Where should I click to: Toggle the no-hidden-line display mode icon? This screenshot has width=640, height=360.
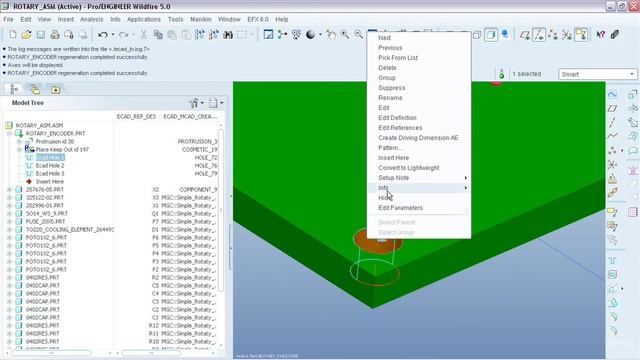(477, 35)
